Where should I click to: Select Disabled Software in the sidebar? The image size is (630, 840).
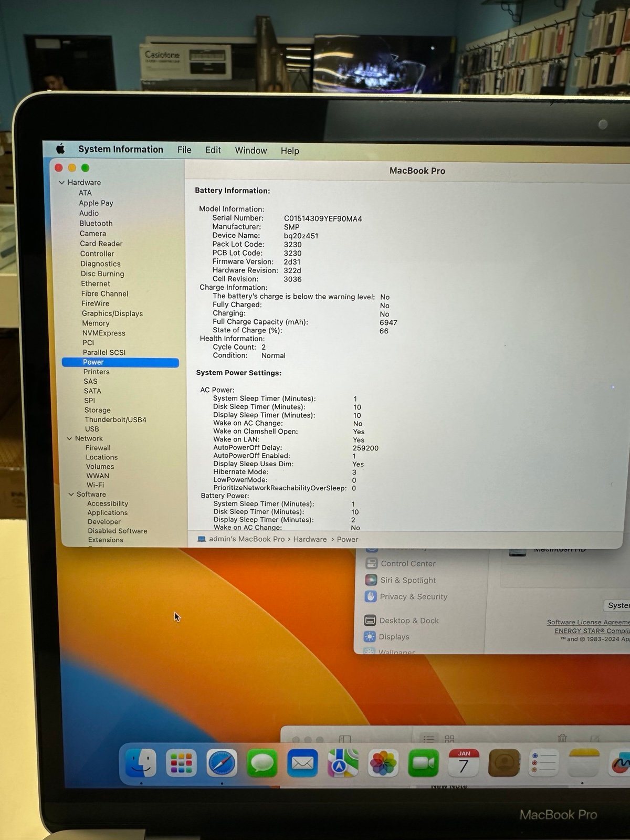(118, 531)
